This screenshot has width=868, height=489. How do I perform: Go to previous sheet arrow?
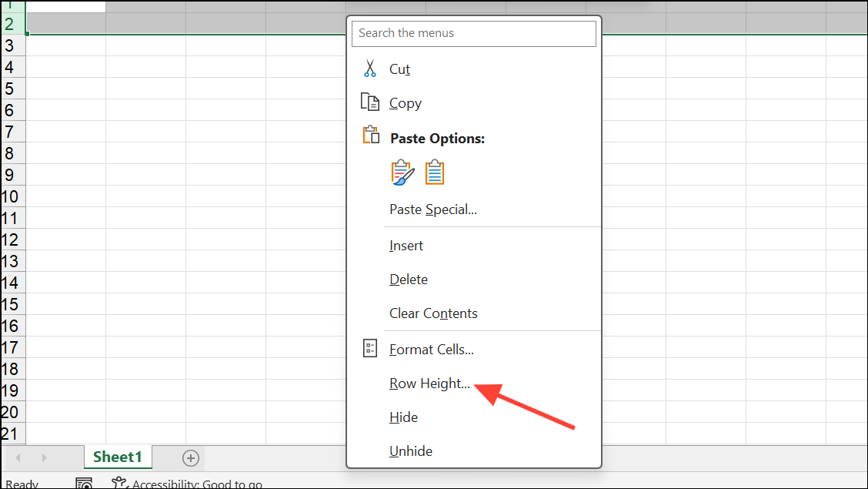coord(18,458)
